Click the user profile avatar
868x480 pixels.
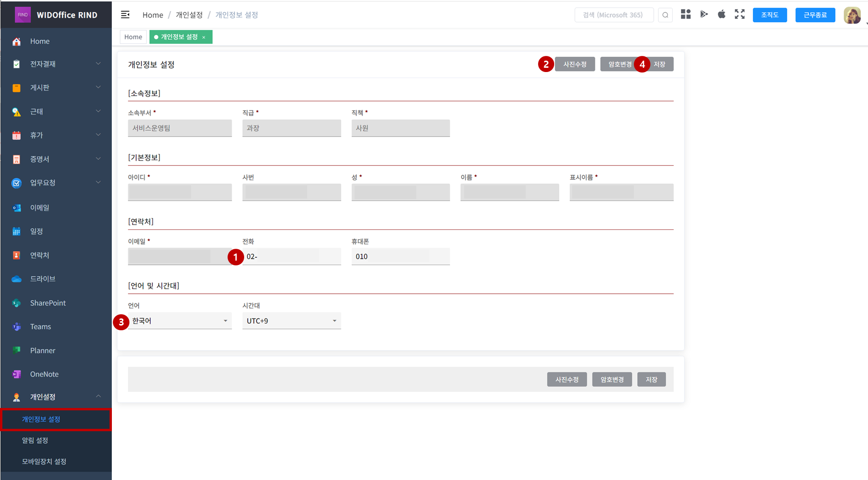[x=852, y=15]
